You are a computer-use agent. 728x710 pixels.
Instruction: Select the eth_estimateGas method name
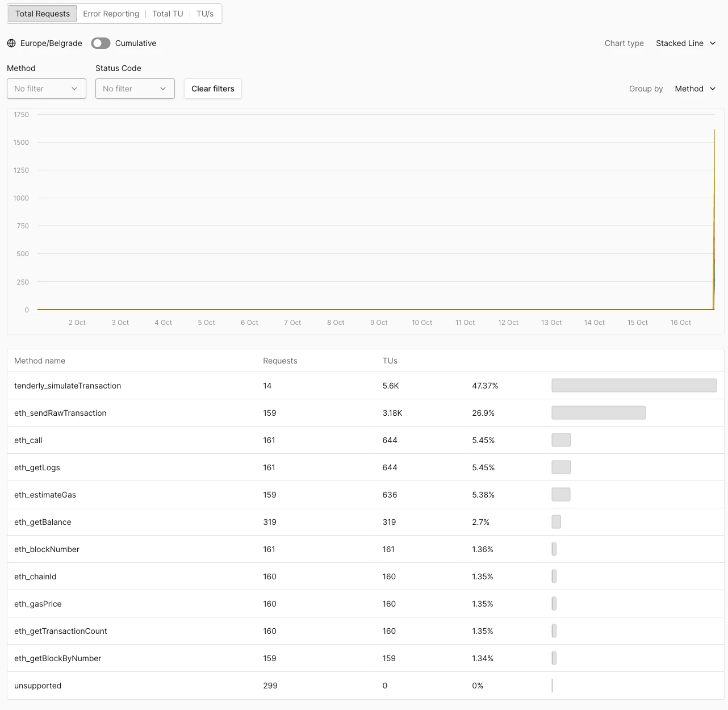tap(45, 495)
